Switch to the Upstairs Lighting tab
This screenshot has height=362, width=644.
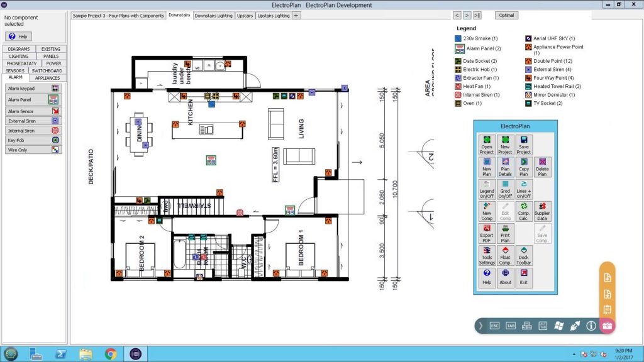[274, 15]
